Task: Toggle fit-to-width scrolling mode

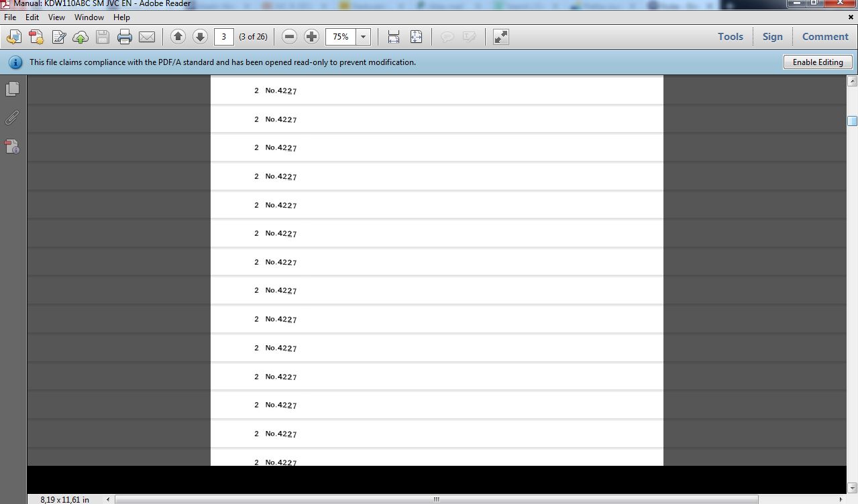Action: [x=394, y=37]
